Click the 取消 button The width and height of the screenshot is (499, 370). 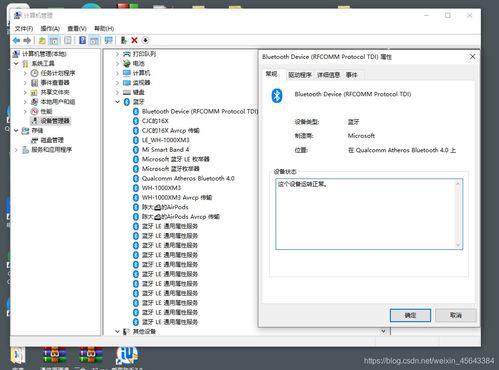click(x=456, y=315)
